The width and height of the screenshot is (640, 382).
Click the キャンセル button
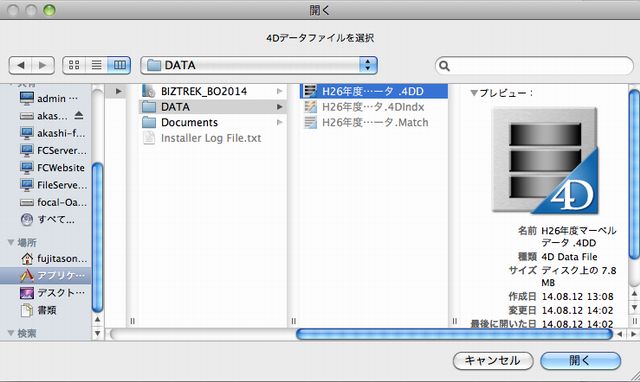pyautogui.click(x=493, y=361)
